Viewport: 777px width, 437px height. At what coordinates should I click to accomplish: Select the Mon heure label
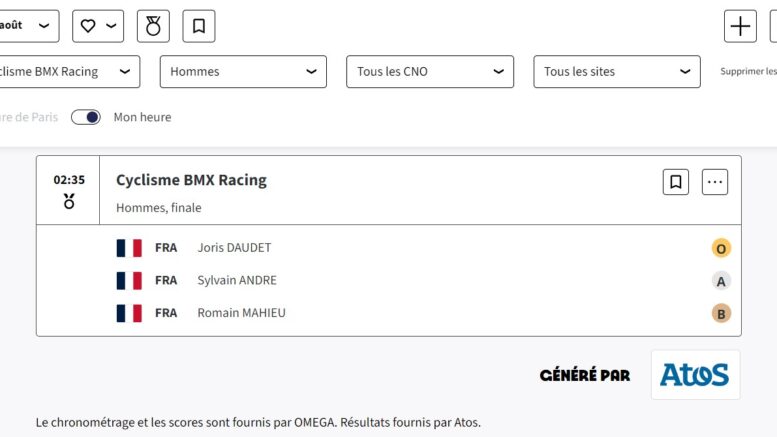click(x=142, y=117)
